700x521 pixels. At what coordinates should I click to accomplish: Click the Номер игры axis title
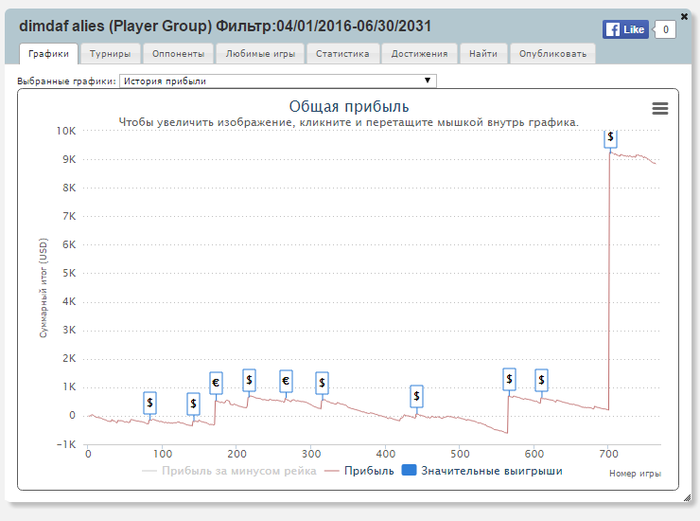pos(635,473)
